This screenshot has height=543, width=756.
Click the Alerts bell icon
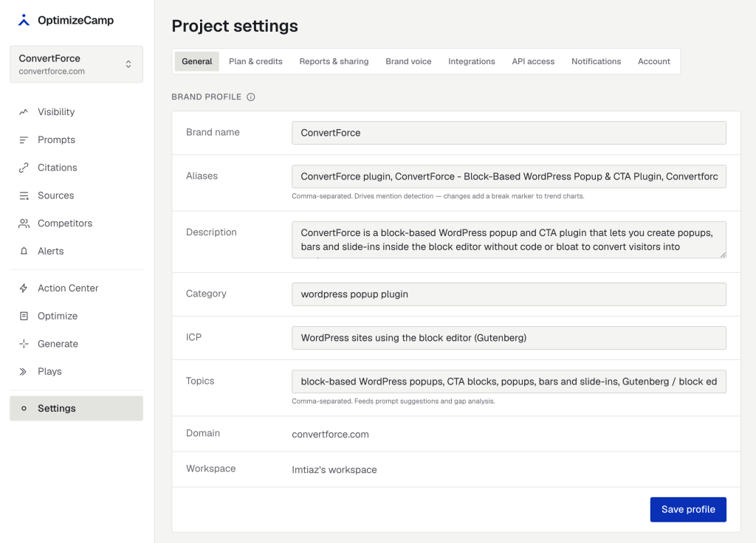tap(24, 251)
